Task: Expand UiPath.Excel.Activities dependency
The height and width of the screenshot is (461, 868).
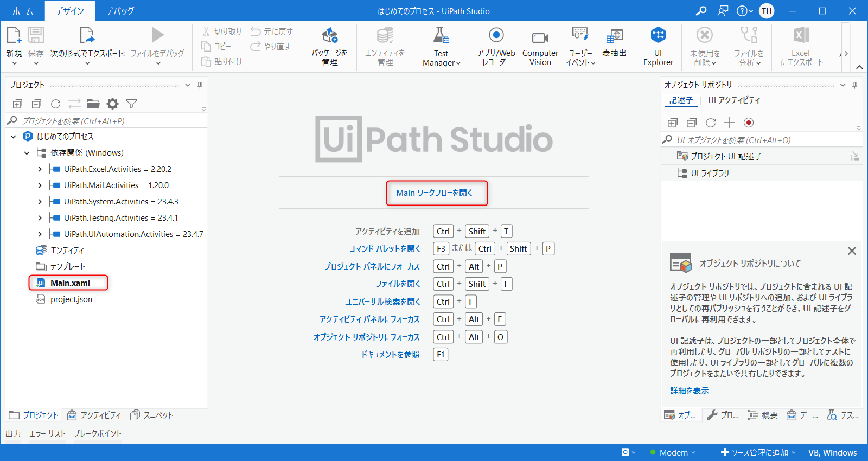Action: [40, 169]
